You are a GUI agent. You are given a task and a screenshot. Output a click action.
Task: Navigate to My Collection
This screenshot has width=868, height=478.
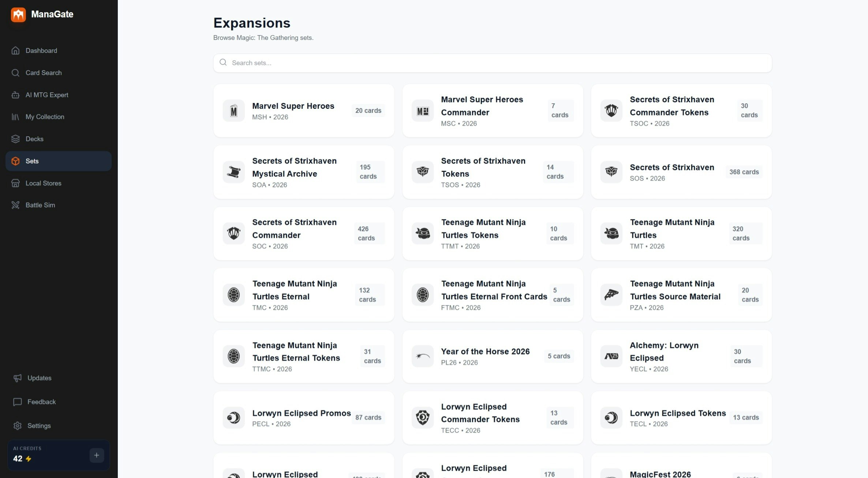45,117
